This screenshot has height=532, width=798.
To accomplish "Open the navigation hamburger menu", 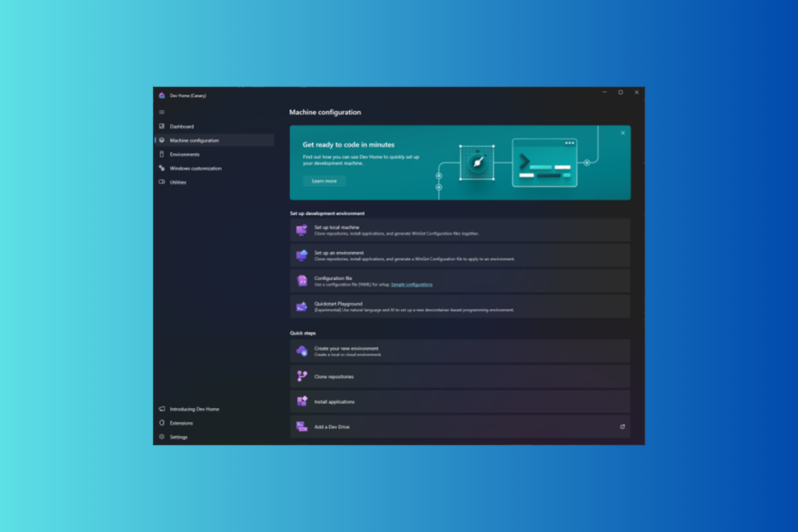I will pos(162,112).
